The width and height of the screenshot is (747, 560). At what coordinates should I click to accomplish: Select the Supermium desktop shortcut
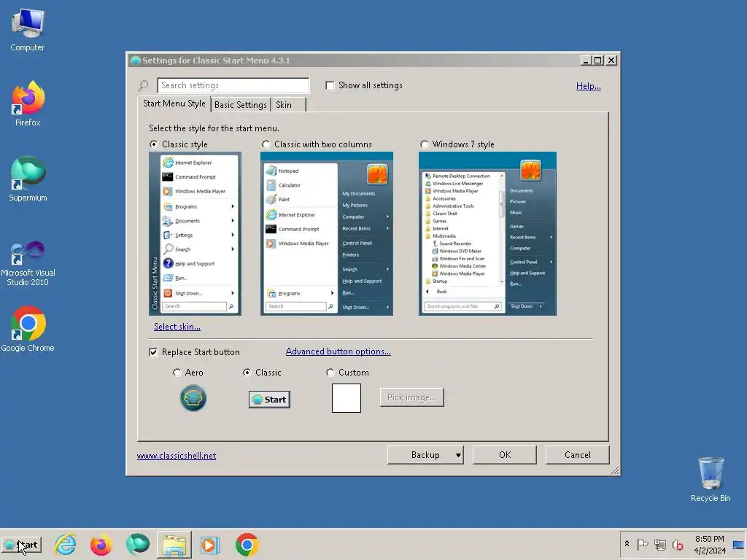[28, 179]
